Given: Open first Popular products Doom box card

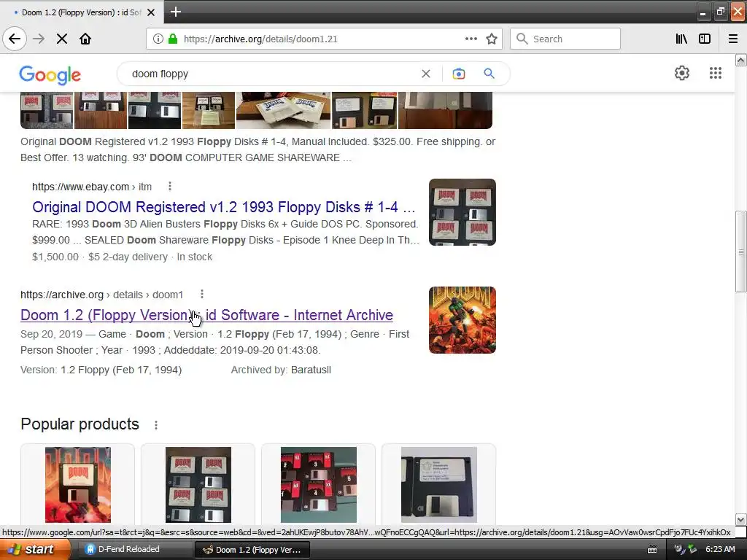Looking at the screenshot, I should click(x=77, y=485).
